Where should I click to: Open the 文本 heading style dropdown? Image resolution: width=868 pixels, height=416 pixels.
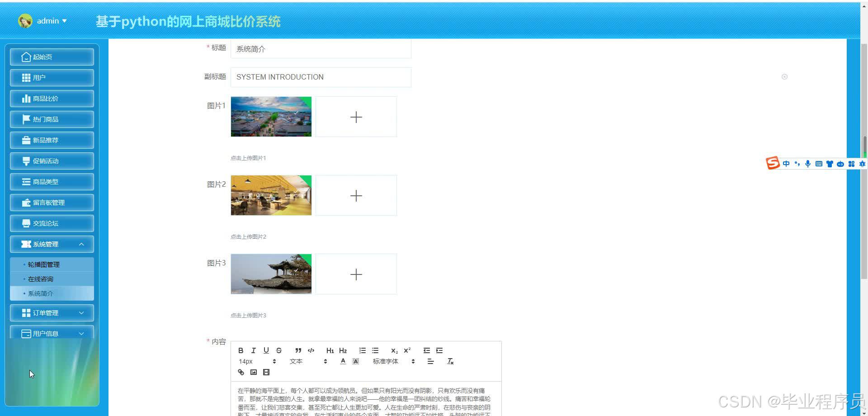(x=308, y=361)
